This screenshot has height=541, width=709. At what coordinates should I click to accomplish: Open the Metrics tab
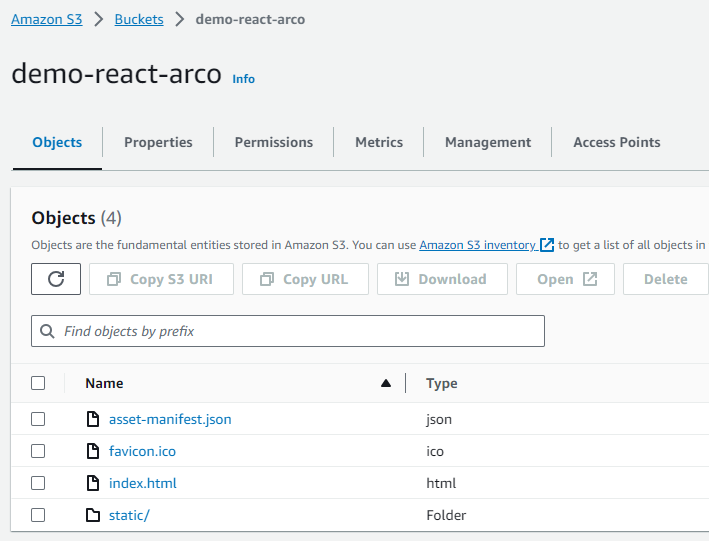pos(379,142)
